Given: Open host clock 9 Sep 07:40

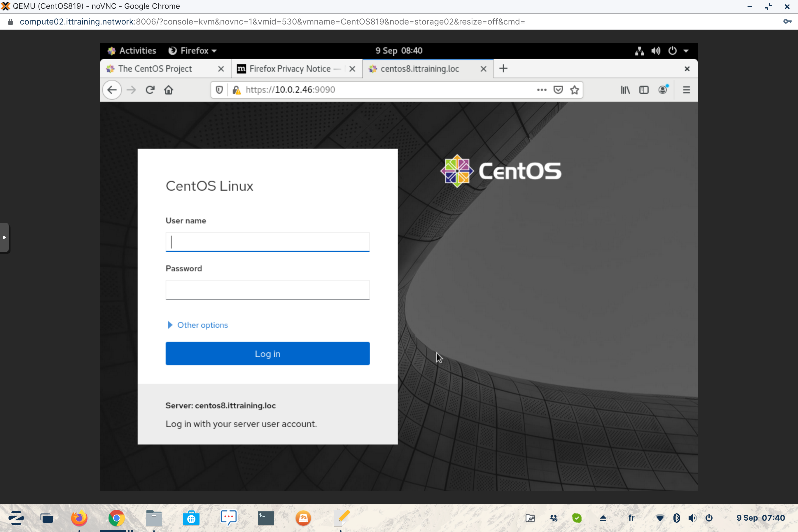Looking at the screenshot, I should pos(760,518).
